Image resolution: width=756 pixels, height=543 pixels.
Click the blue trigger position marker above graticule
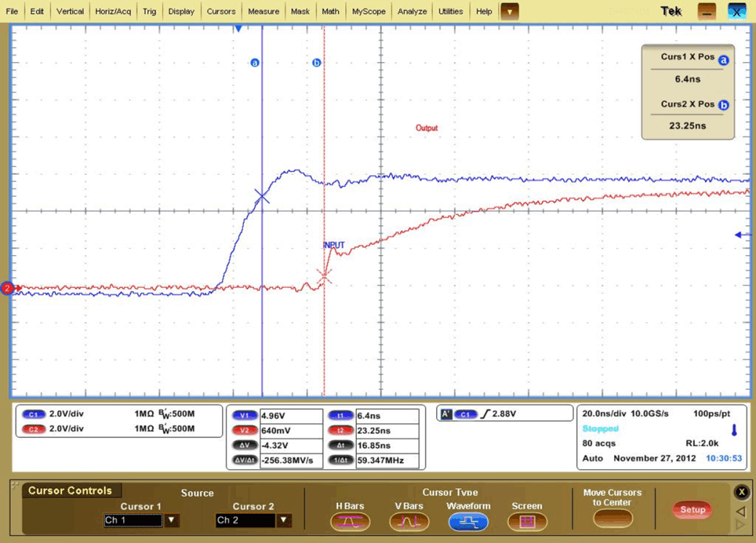(239, 27)
